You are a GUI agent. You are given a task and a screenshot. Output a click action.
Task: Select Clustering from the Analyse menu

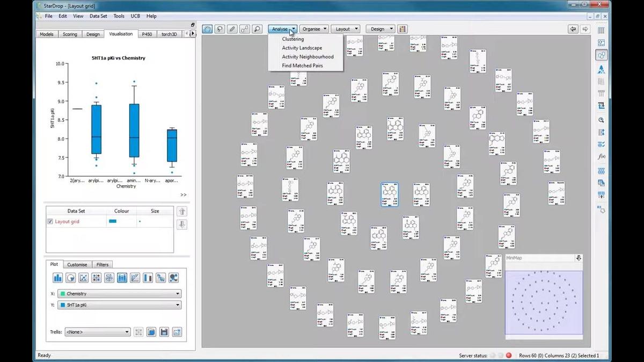coord(293,39)
